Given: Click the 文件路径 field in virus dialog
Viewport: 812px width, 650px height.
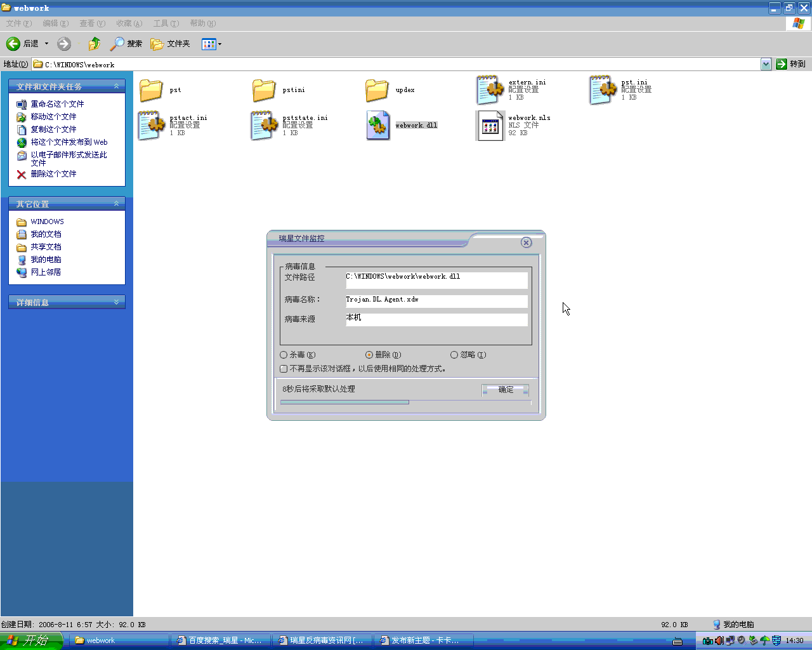Looking at the screenshot, I should click(436, 280).
